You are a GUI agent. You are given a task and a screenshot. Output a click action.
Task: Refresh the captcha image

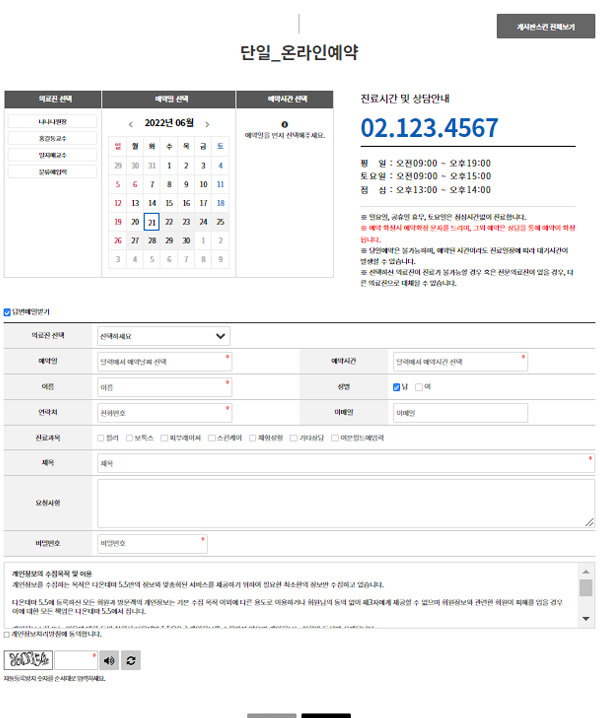click(132, 659)
